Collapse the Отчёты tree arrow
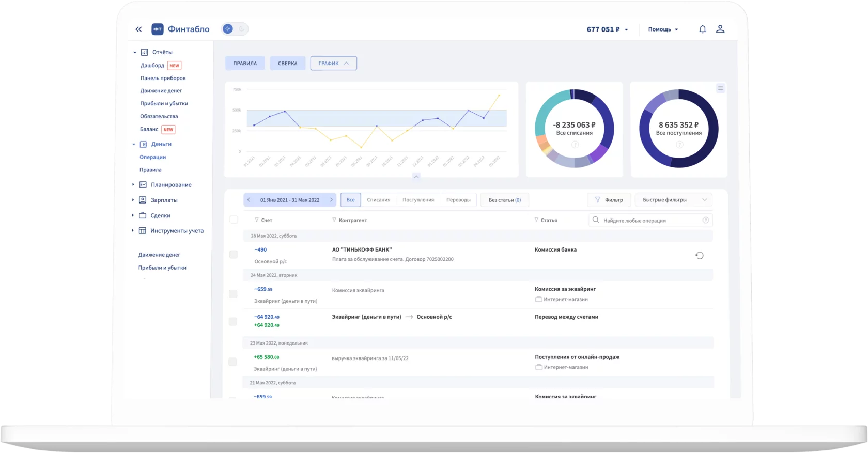 point(135,52)
